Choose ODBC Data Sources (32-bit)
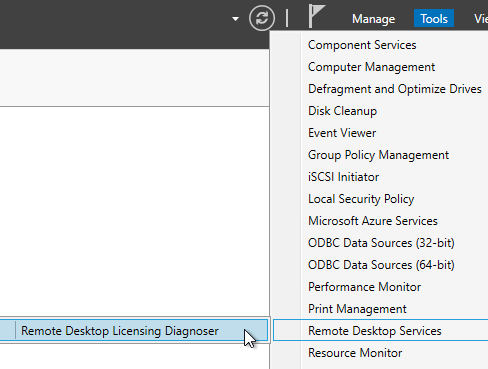 [381, 243]
